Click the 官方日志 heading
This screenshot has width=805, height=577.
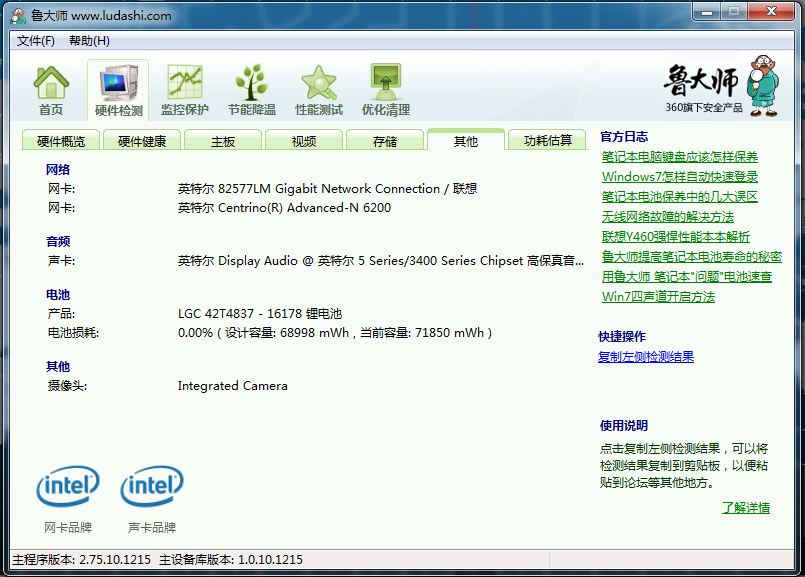click(x=624, y=137)
